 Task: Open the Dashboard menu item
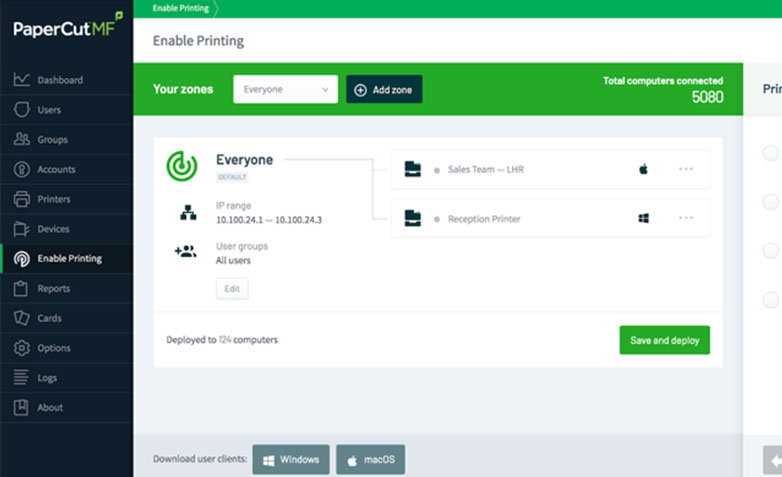(67, 80)
